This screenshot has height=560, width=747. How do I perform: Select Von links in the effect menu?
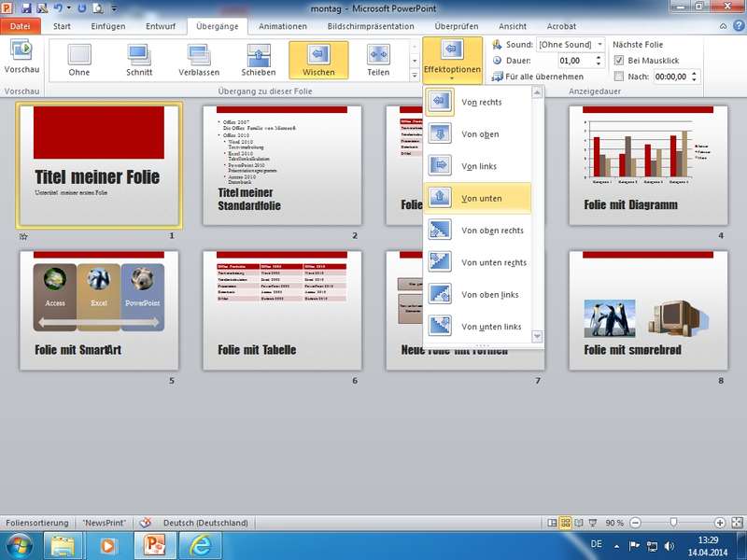[478, 166]
